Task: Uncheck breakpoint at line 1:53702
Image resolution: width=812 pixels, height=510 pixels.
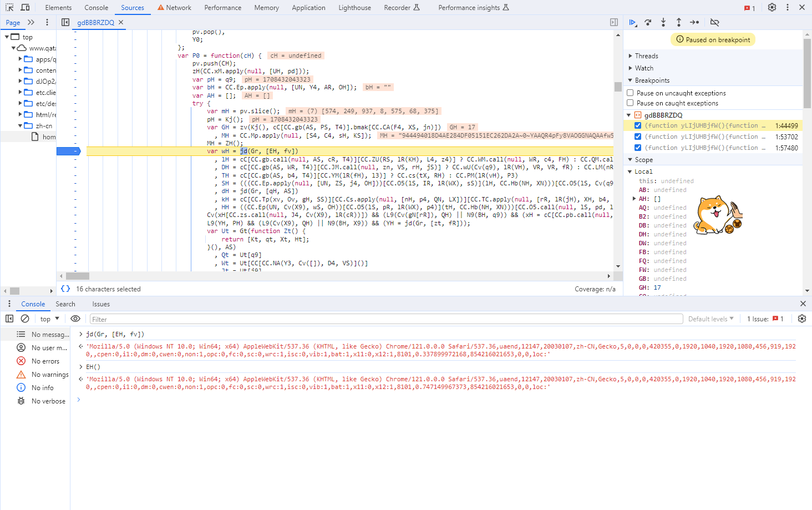Action: pos(638,137)
